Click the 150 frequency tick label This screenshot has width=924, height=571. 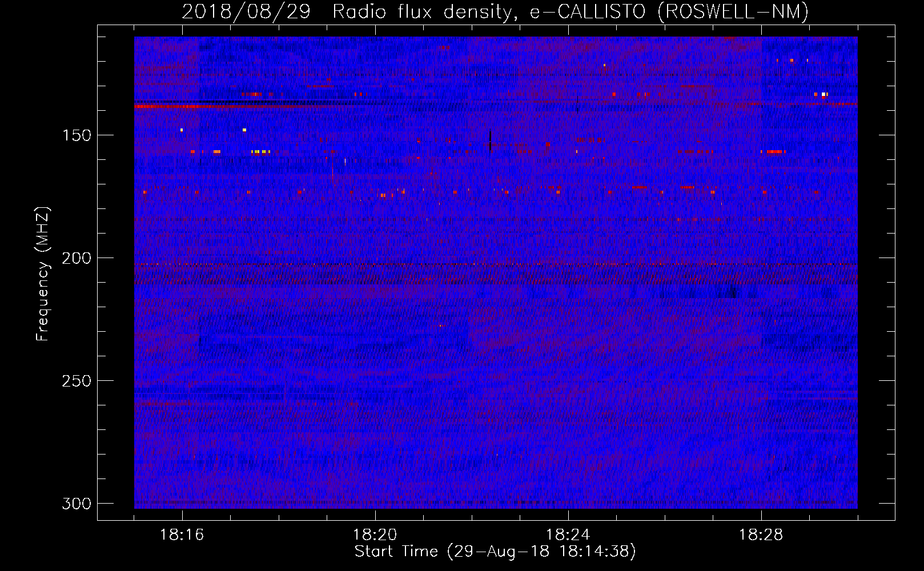click(x=77, y=135)
